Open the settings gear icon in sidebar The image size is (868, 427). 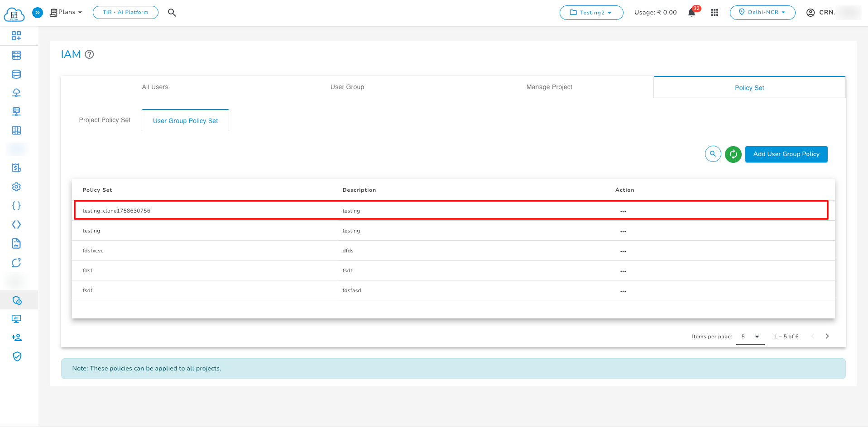[16, 187]
